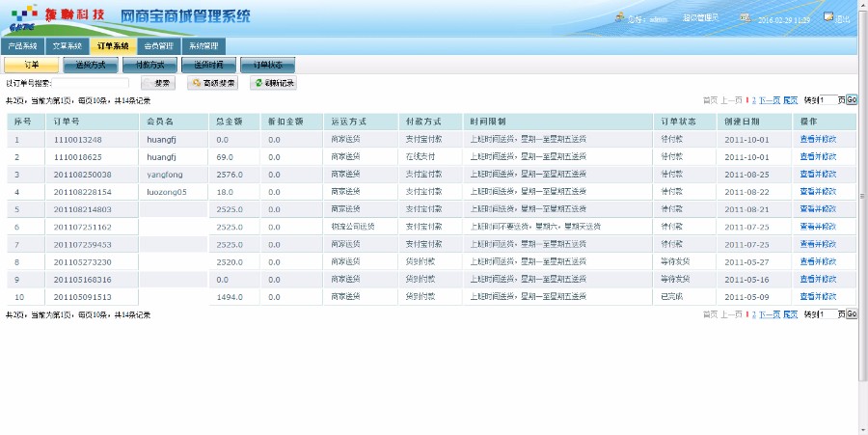Viewport: 868px width, 435px height.
Task: Switch to the 会员管理 tab
Action: [x=158, y=46]
